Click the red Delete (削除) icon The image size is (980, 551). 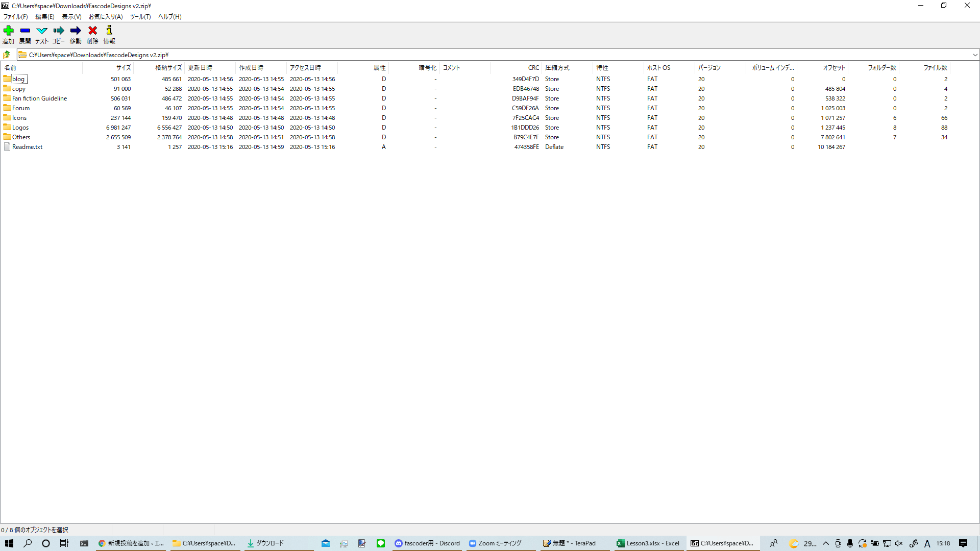coord(92,31)
